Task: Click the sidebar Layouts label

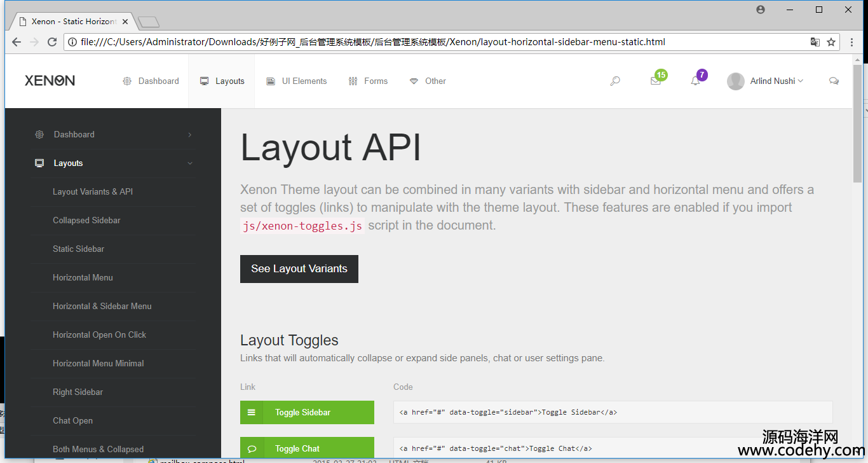Action: (68, 163)
